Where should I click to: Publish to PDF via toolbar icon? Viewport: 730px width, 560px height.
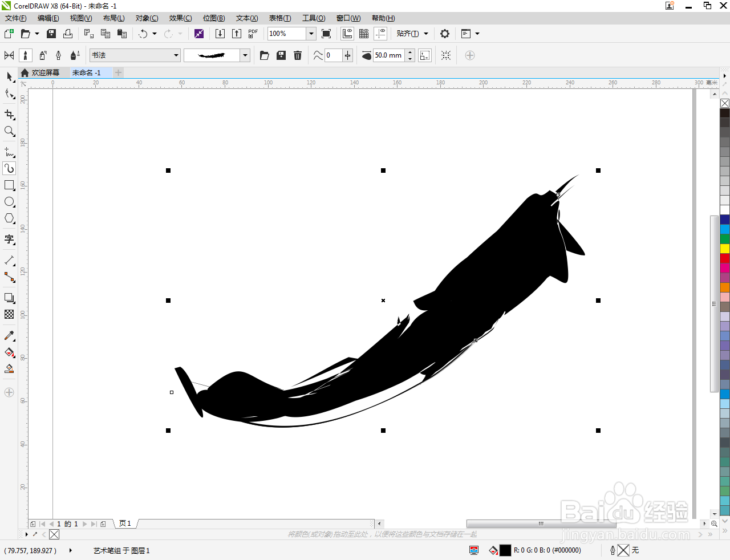coord(253,34)
